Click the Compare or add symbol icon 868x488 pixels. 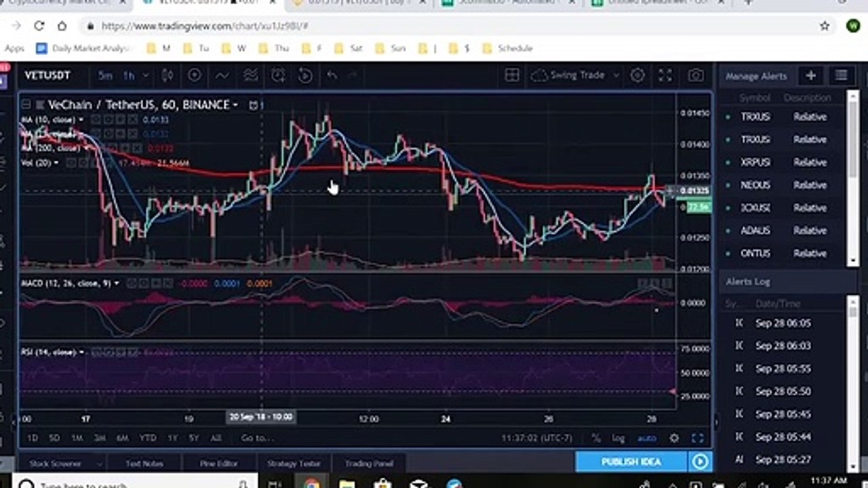point(194,75)
